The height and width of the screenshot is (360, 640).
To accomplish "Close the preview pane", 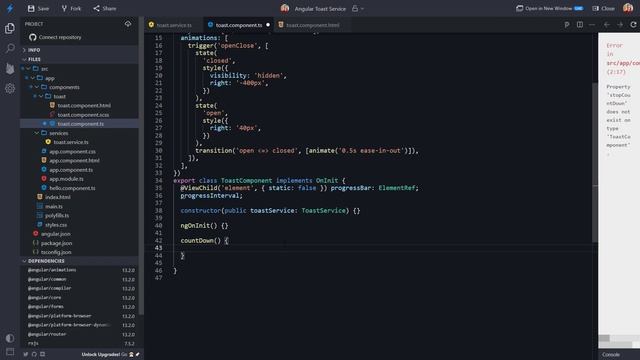I will click(x=603, y=8).
